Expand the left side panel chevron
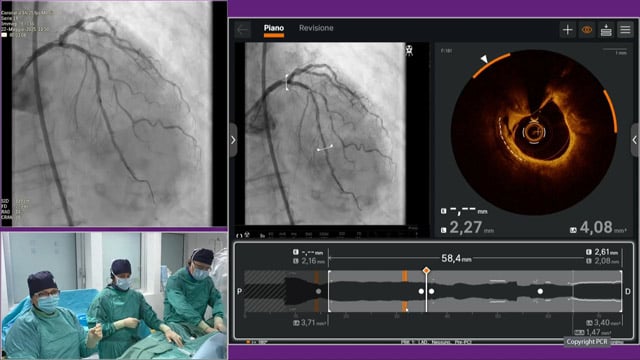The image size is (640, 360). 233,140
